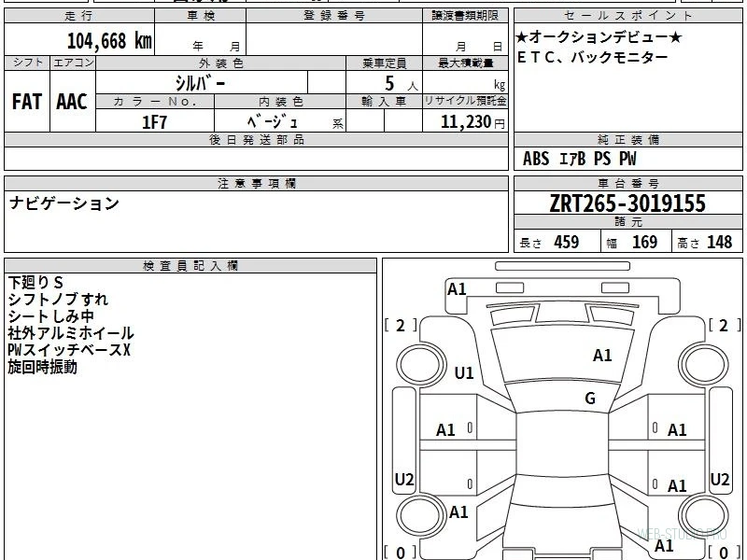Select the color code 1F7

click(155, 122)
